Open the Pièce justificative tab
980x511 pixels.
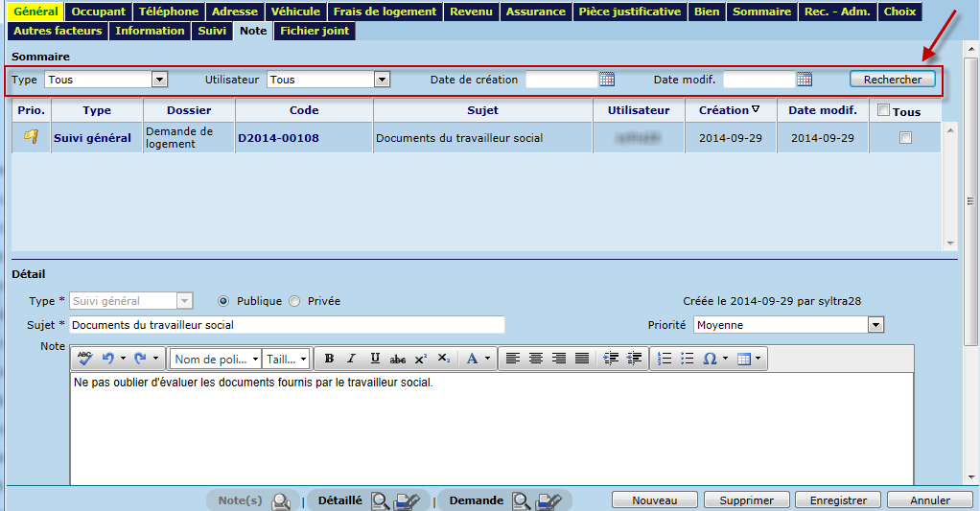click(x=629, y=12)
